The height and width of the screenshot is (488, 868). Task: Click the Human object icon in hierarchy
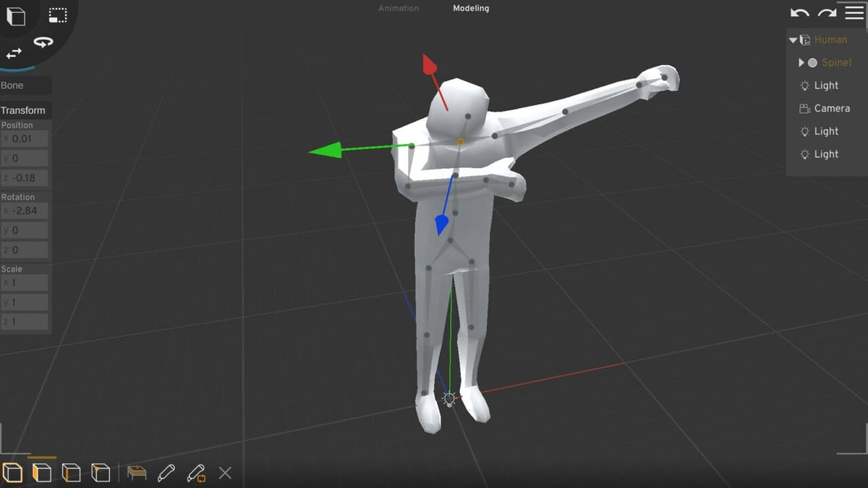click(804, 40)
